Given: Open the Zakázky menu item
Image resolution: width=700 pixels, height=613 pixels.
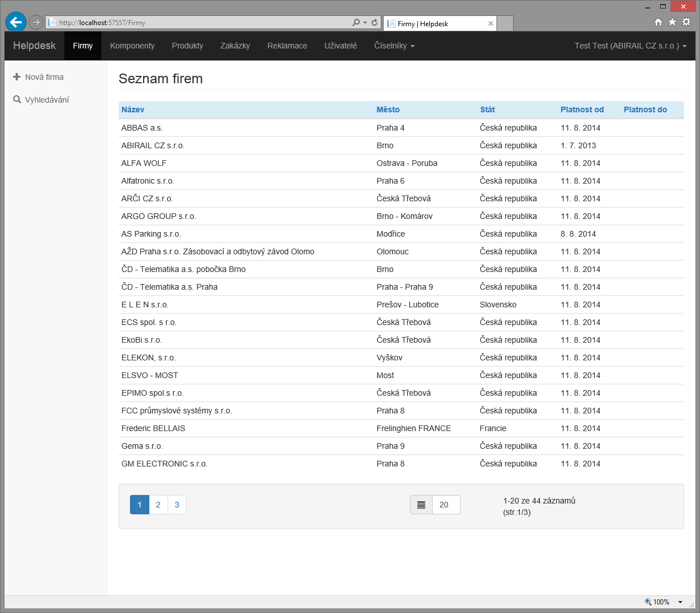Looking at the screenshot, I should coord(235,46).
